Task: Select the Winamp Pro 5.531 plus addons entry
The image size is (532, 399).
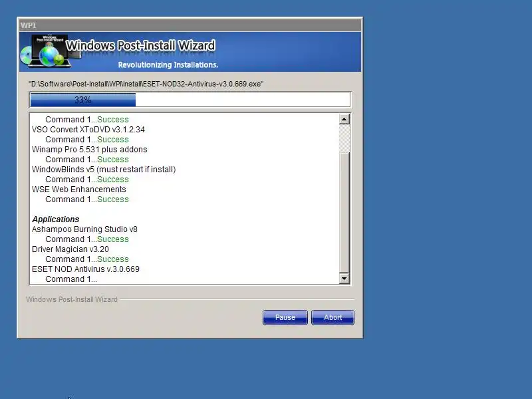Action: 90,150
